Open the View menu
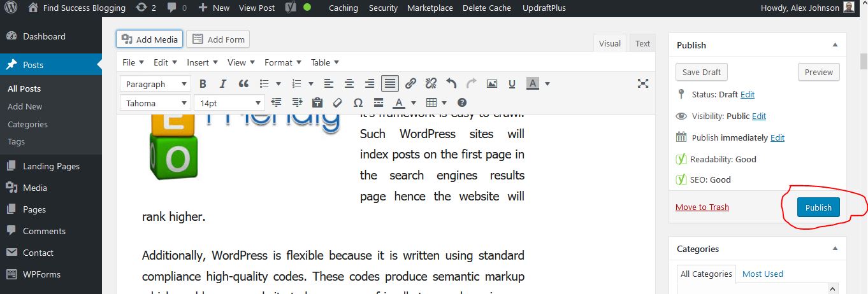 pos(241,62)
